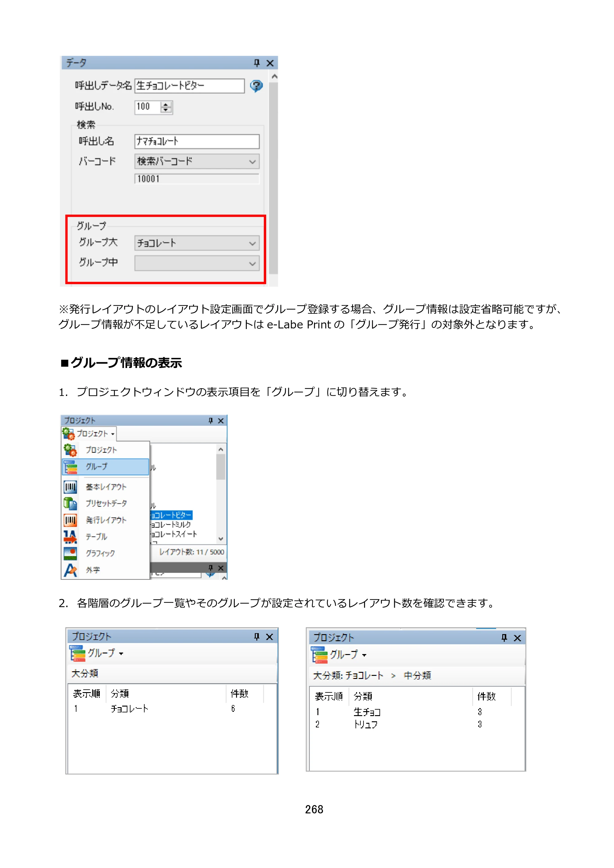Choose プリセットデータ from the menu
This screenshot has width=614, height=868.
point(106,504)
